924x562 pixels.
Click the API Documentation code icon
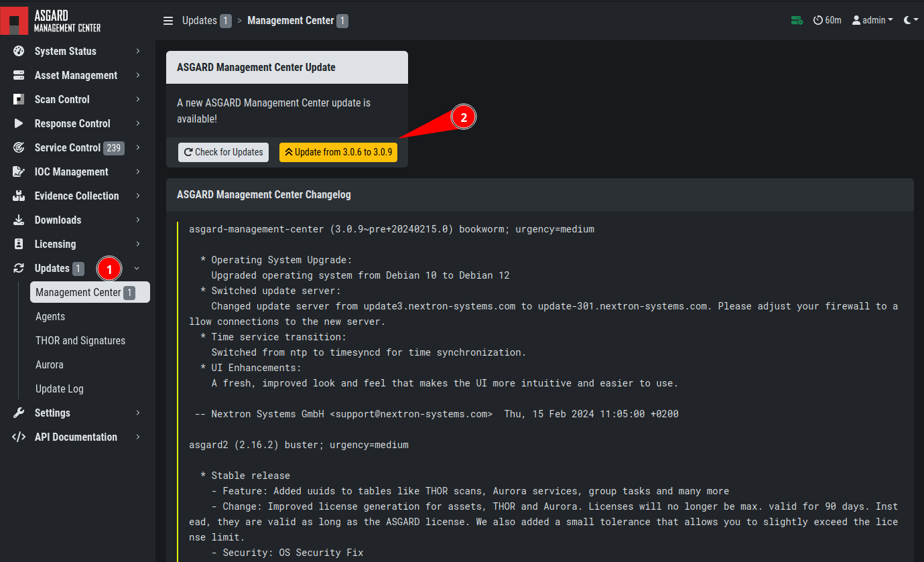(19, 437)
